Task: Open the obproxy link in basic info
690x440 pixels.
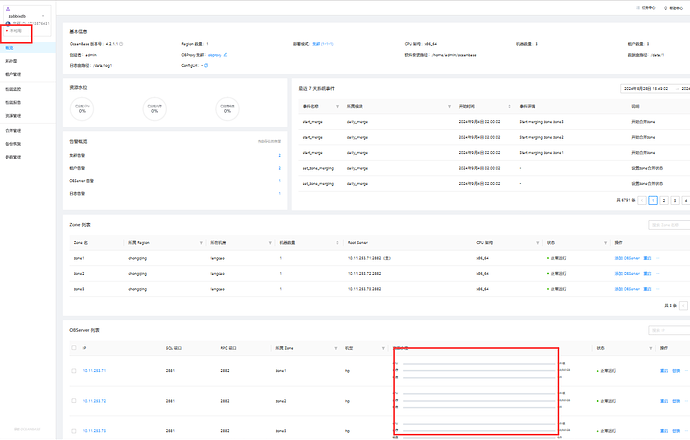Action: click(214, 55)
